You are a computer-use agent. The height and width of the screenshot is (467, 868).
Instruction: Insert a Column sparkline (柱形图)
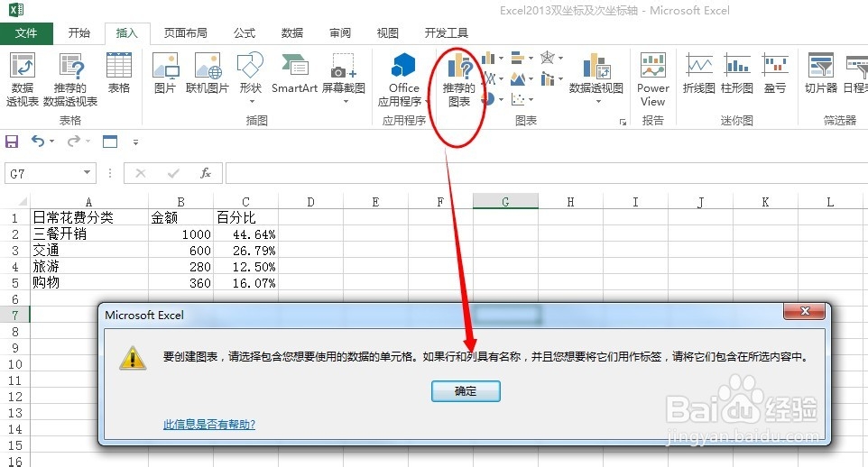coord(737,73)
